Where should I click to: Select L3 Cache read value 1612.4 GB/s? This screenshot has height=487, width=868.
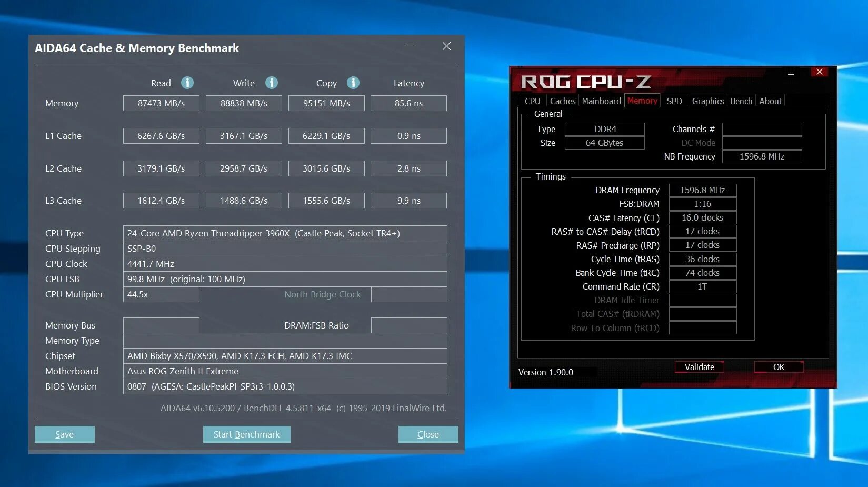(161, 201)
